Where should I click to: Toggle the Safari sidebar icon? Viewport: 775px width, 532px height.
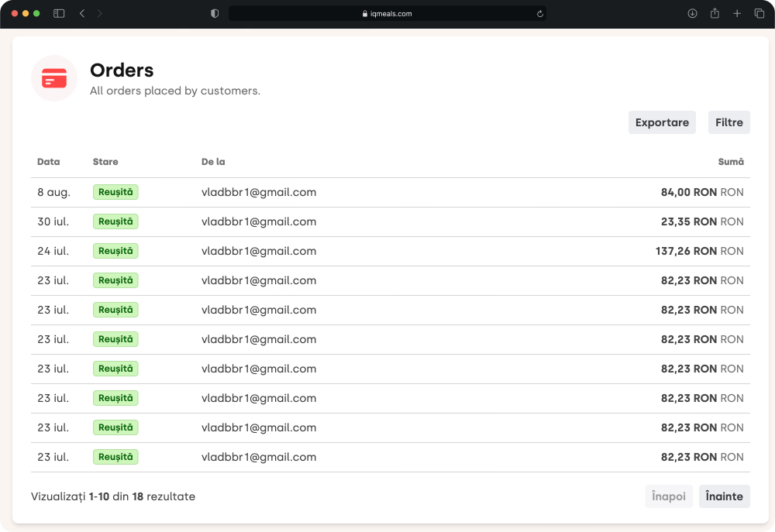tap(59, 14)
